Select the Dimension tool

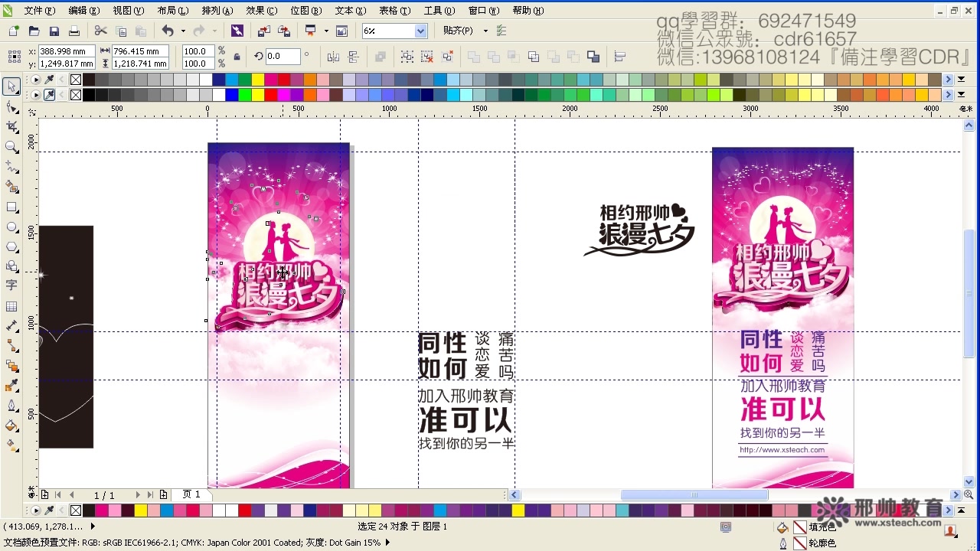click(11, 326)
